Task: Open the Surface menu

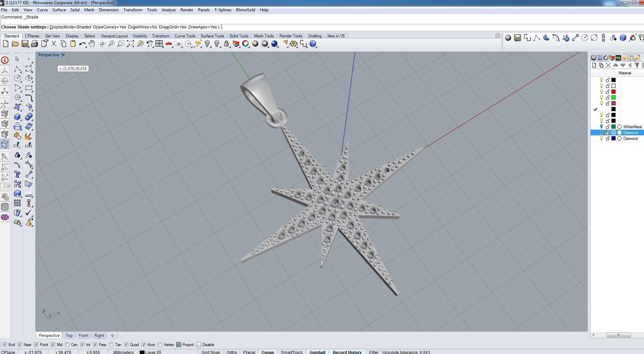Action: (x=59, y=10)
